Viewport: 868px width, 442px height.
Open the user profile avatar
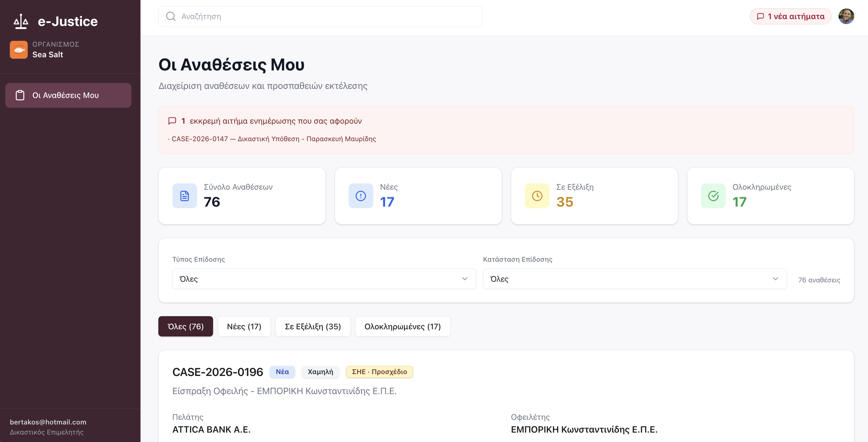pyautogui.click(x=846, y=16)
